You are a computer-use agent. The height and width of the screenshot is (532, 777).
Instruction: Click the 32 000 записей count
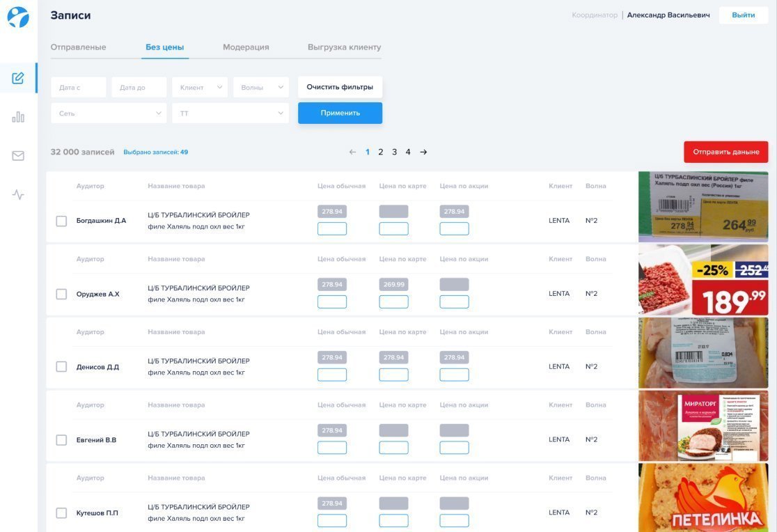tap(82, 152)
